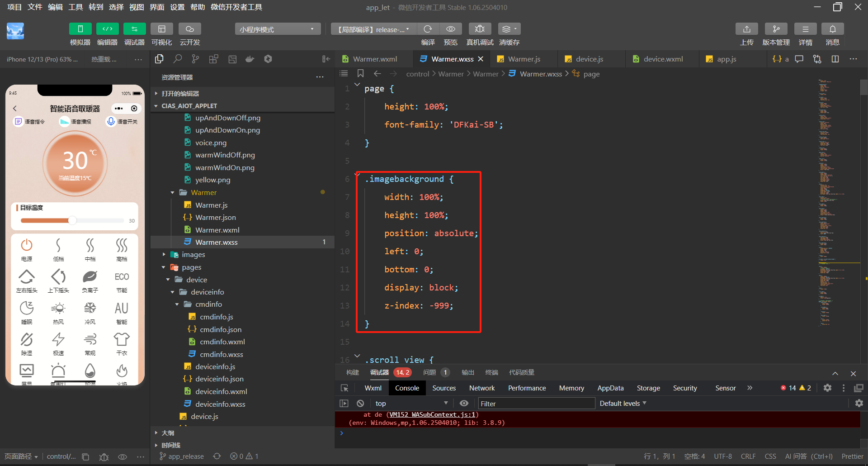Click Prettier in the status bar
The image size is (868, 466).
point(852,456)
